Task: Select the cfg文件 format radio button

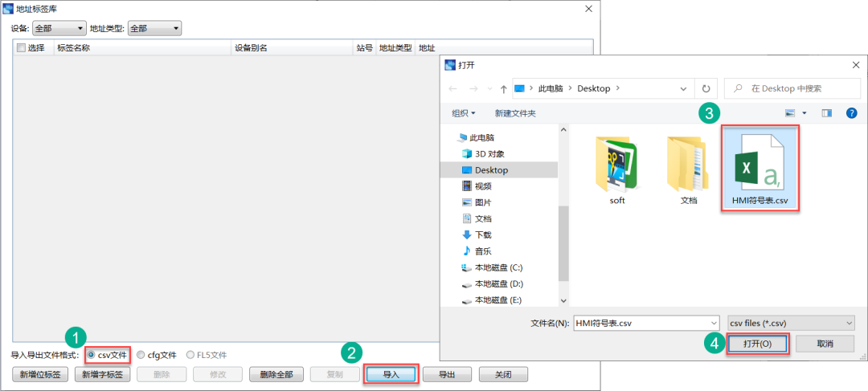Action: (158, 355)
